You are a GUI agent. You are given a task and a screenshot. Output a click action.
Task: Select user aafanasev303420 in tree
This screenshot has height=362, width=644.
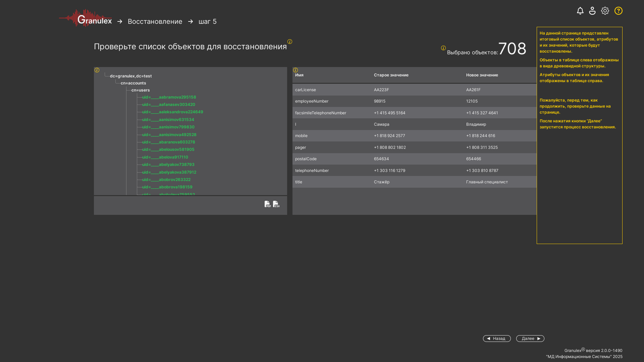(x=169, y=105)
